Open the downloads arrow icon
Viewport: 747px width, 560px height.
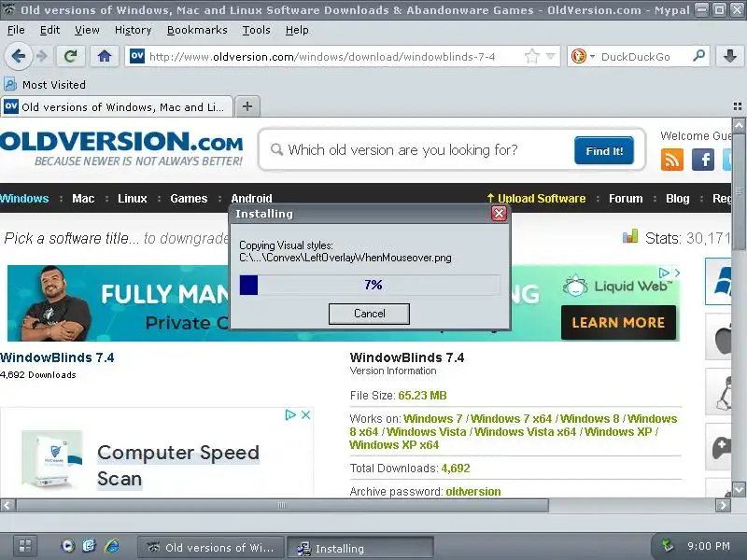pyautogui.click(x=730, y=56)
